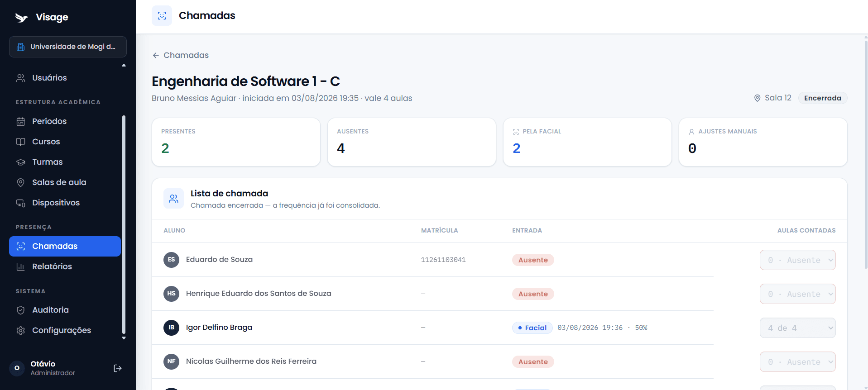Click the people icon beside Lista de chamada

[173, 199]
